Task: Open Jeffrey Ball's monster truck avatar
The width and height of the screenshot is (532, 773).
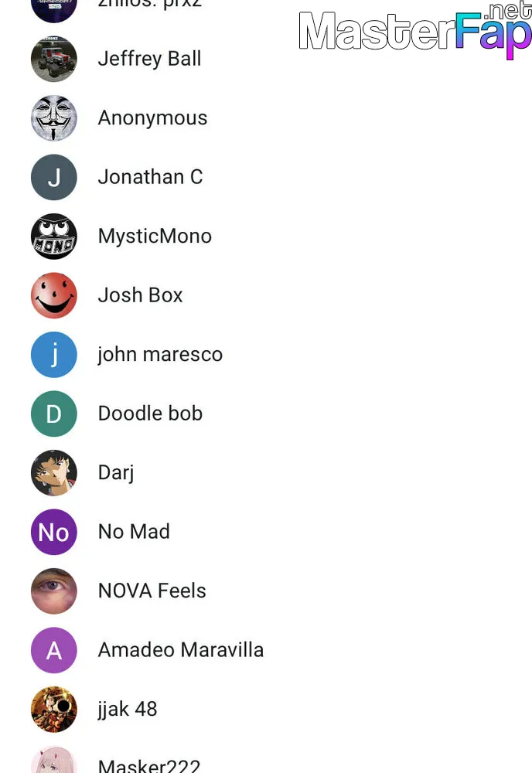Action: (x=54, y=59)
